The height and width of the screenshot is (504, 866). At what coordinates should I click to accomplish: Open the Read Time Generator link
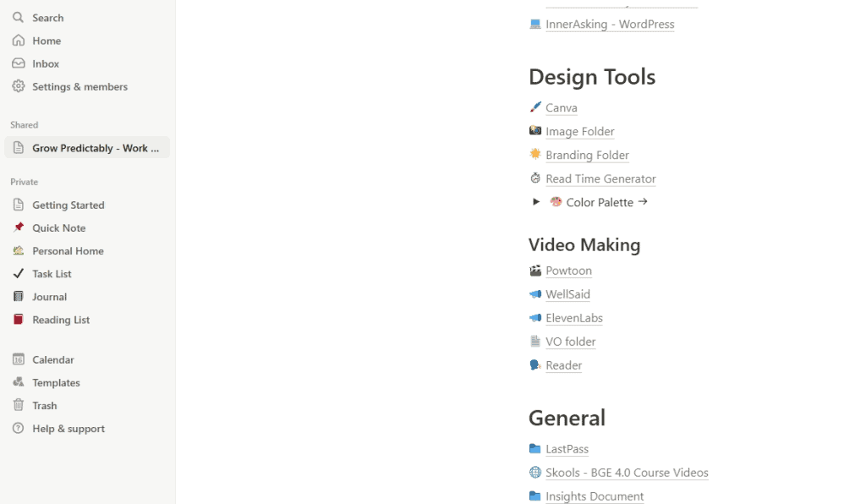pos(600,179)
